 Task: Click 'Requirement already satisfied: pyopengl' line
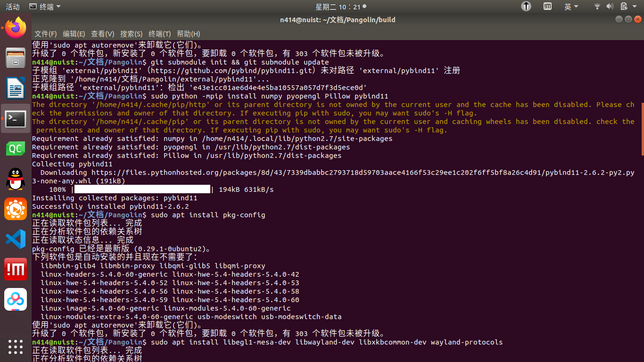tap(191, 147)
